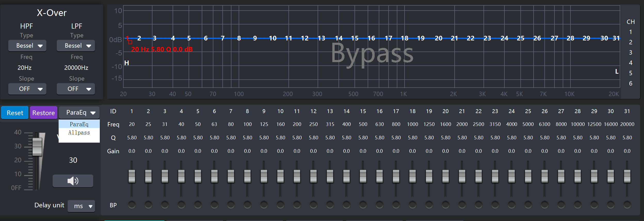Screen dimensions: 644x221
Task: Select channel 6 in CH list
Action: [x=630, y=83]
